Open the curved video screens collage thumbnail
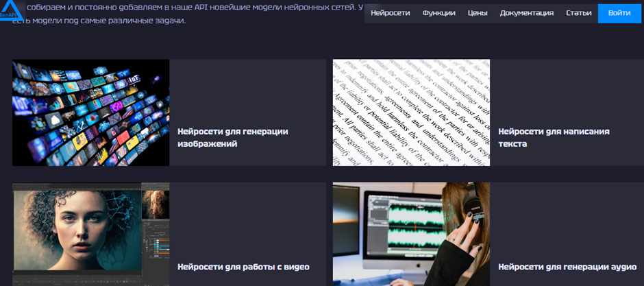The height and width of the screenshot is (286, 644). click(x=90, y=112)
